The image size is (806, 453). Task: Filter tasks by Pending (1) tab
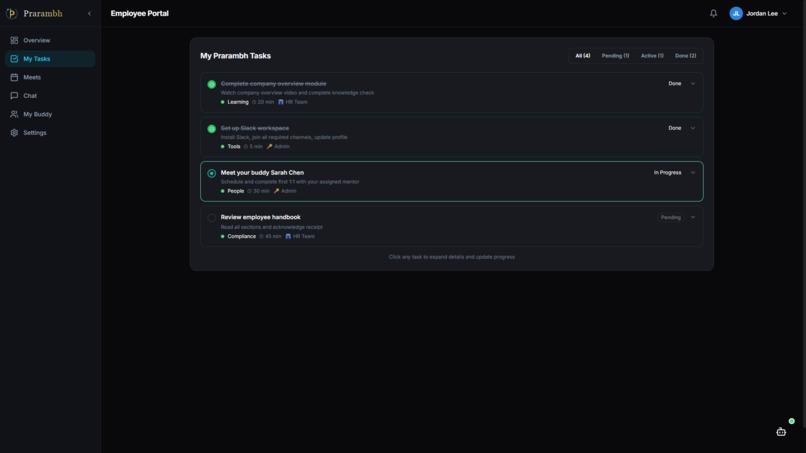click(x=615, y=56)
